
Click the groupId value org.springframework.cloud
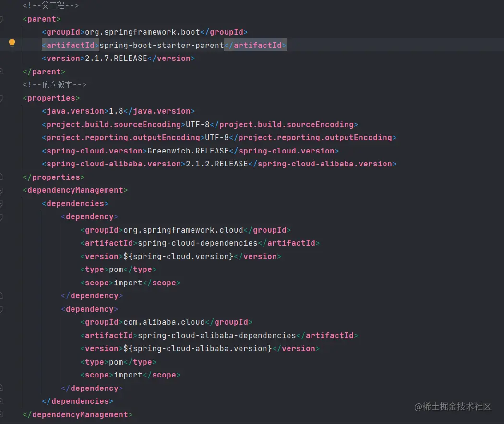(x=183, y=230)
